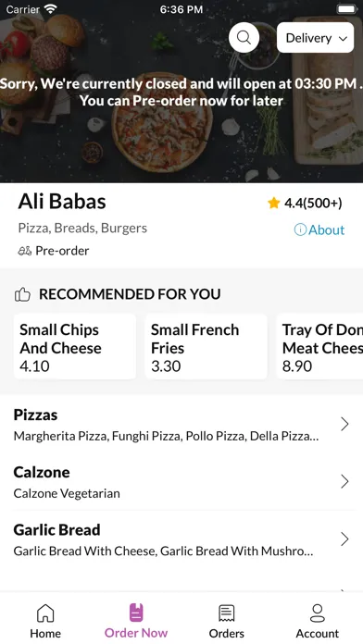Switch to the Orders tab
The width and height of the screenshot is (363, 644).
227,621
